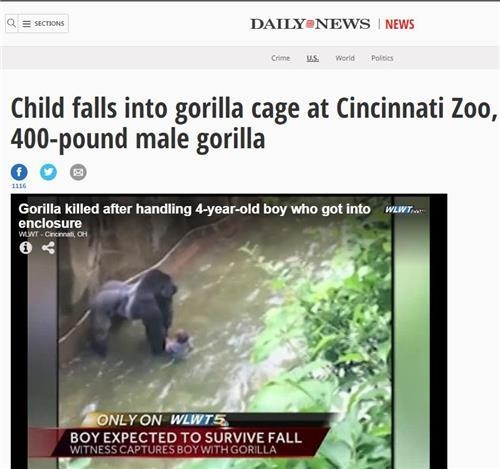
Task: Click the video info icon
Action: (26, 248)
